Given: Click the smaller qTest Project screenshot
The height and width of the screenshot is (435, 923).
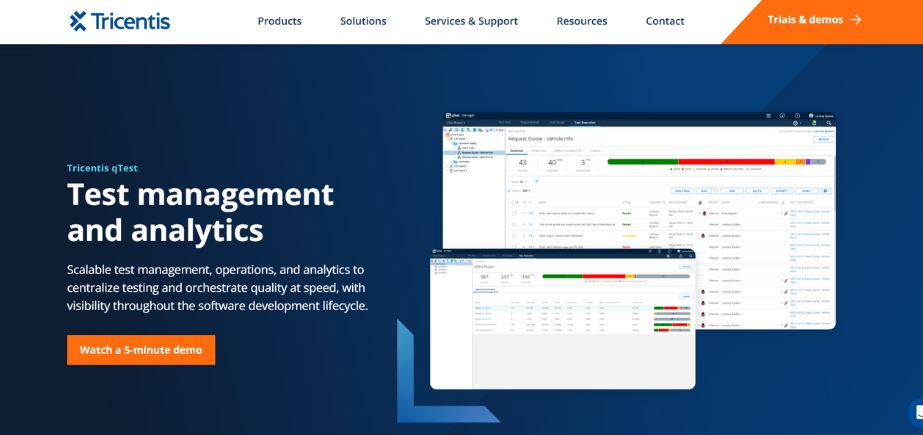Looking at the screenshot, I should tap(563, 319).
